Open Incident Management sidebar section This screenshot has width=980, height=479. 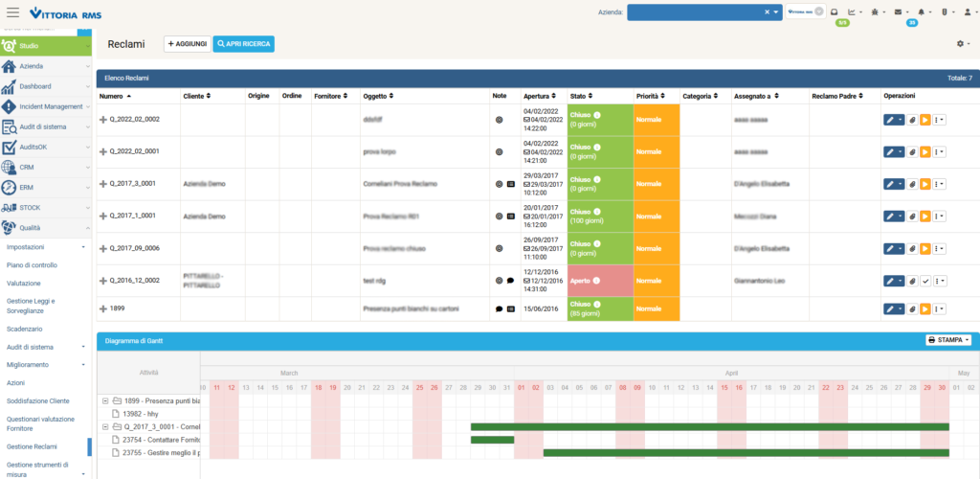click(x=46, y=107)
